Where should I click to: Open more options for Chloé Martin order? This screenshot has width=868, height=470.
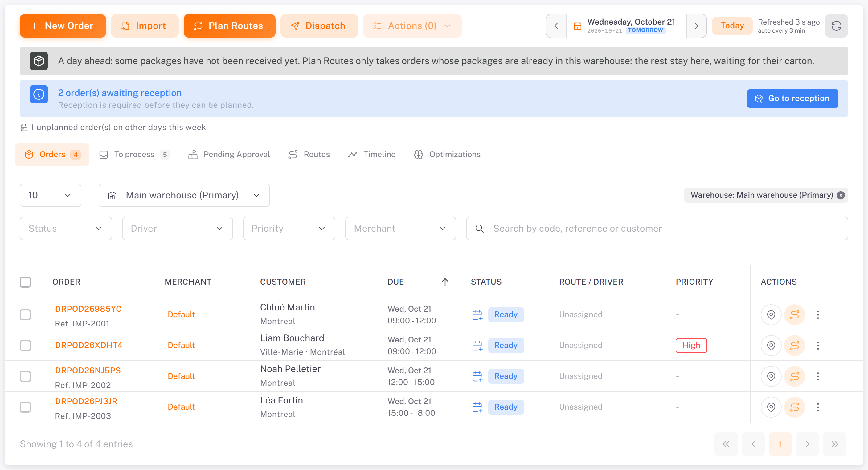[818, 314]
